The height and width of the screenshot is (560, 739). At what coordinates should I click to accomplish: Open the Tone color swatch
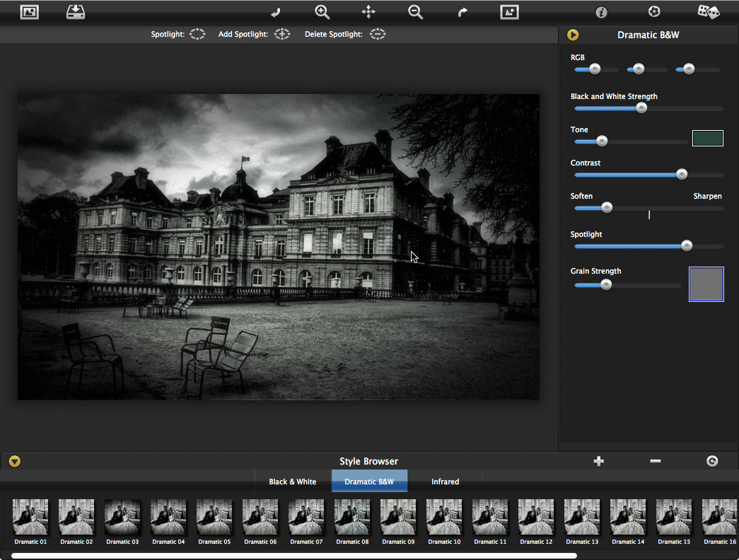(x=707, y=138)
